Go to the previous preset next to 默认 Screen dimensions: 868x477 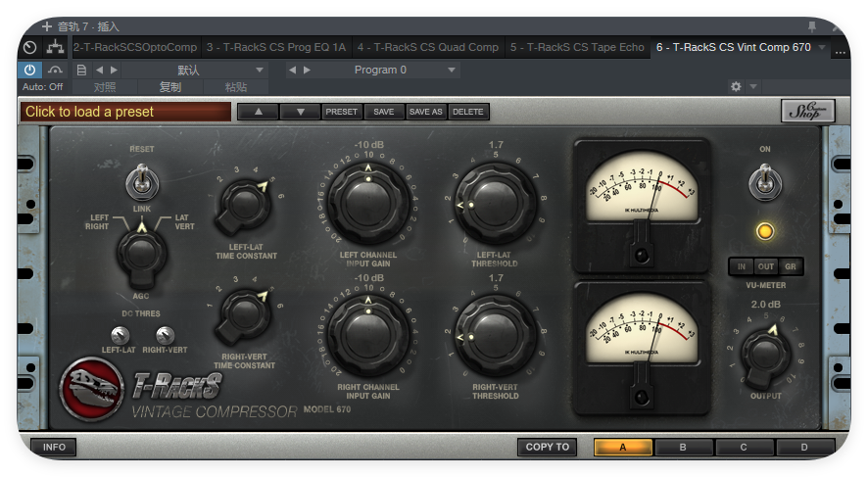100,70
